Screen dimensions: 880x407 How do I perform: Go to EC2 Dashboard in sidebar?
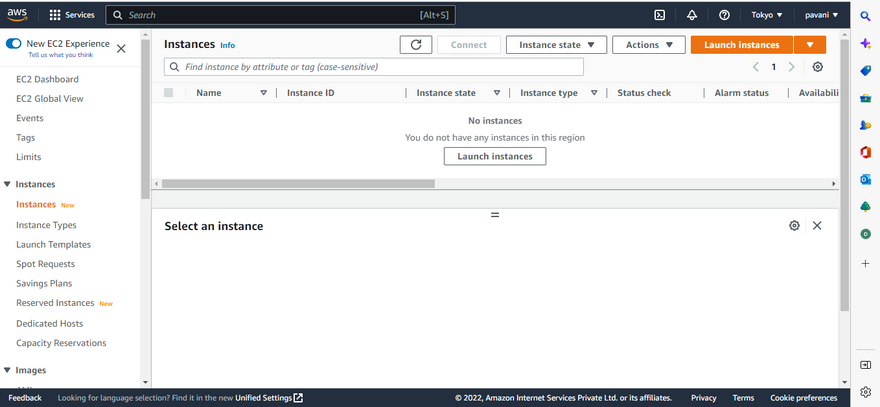pos(47,79)
